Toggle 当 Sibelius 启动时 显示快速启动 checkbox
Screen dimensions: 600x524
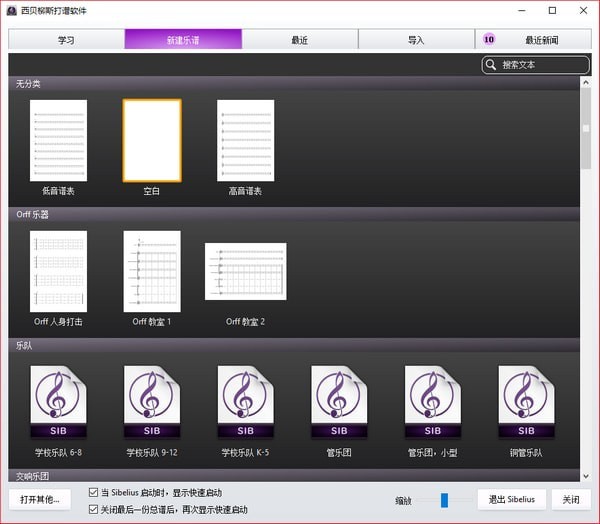click(x=93, y=492)
